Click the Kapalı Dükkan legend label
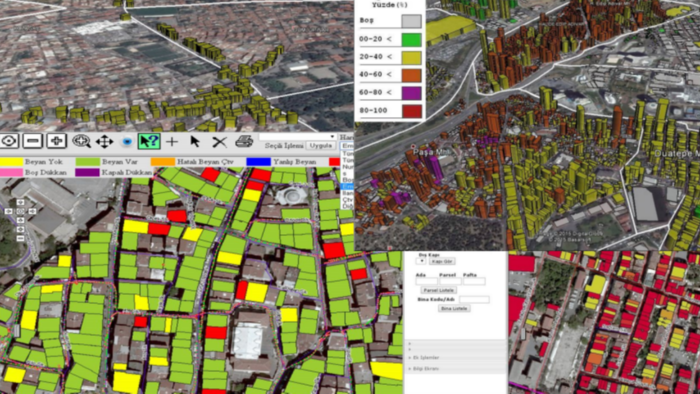Screen dimensions: 700x394 [x=127, y=172]
